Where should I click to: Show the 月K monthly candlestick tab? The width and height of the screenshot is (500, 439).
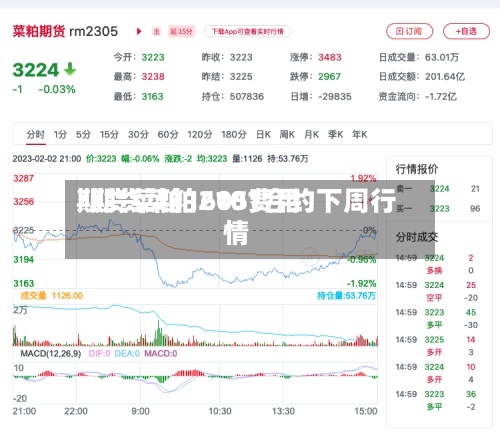[x=311, y=134]
